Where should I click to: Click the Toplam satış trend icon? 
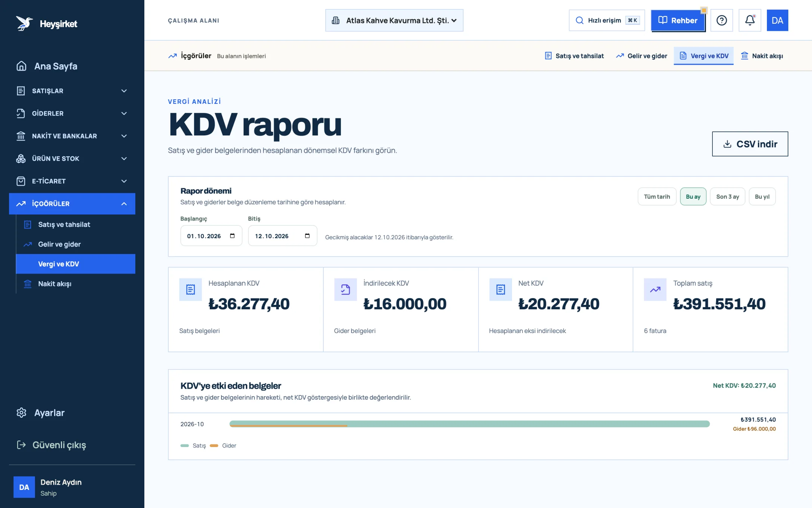(655, 289)
